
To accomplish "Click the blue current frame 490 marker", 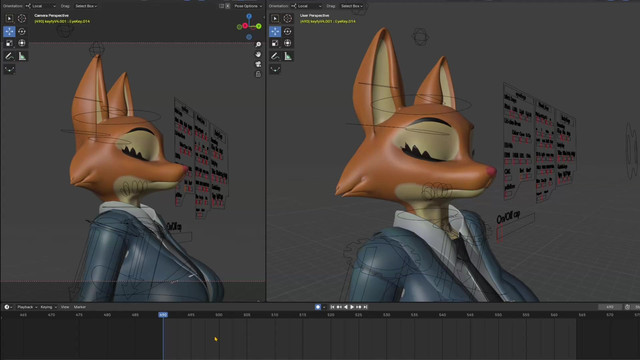I will pyautogui.click(x=163, y=315).
